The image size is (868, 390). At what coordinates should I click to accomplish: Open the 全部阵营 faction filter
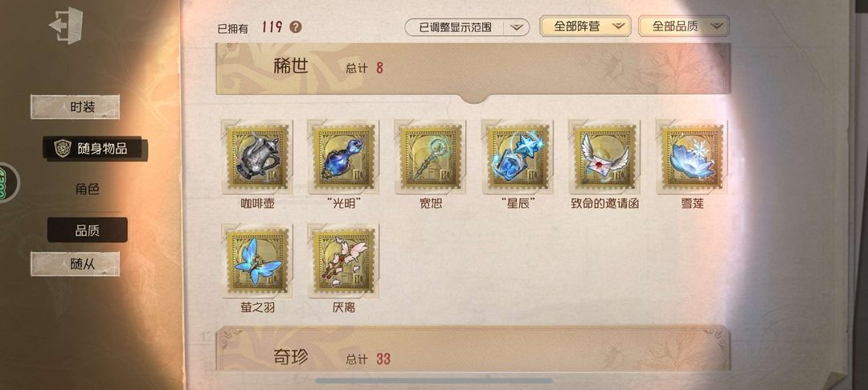click(x=586, y=26)
